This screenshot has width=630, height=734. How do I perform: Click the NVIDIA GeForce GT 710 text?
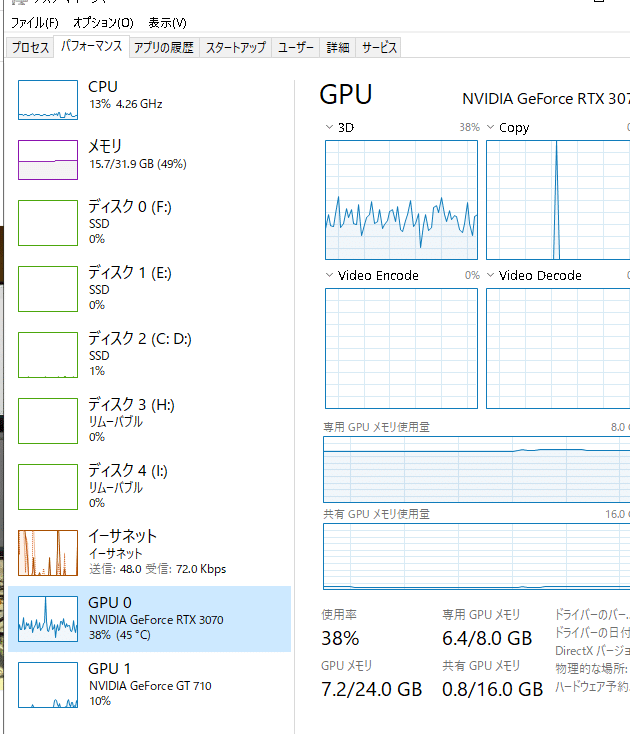(150, 686)
